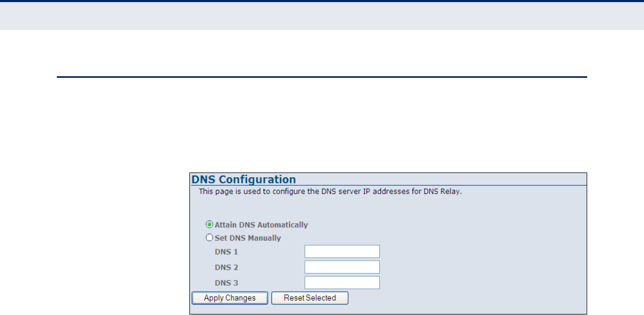Image resolution: width=644 pixels, height=315 pixels.
Task: Click into the DNS 2 field
Action: pos(342,267)
